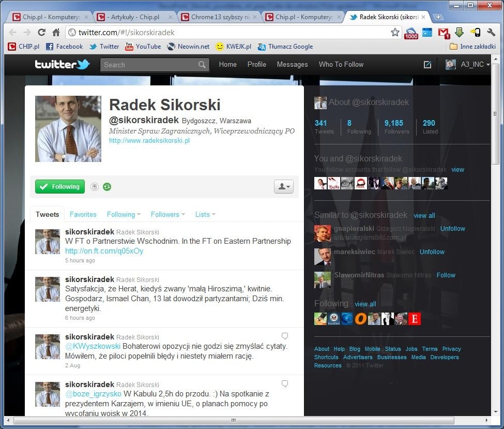
Task: Unfollow gnapieralski
Action: click(453, 229)
